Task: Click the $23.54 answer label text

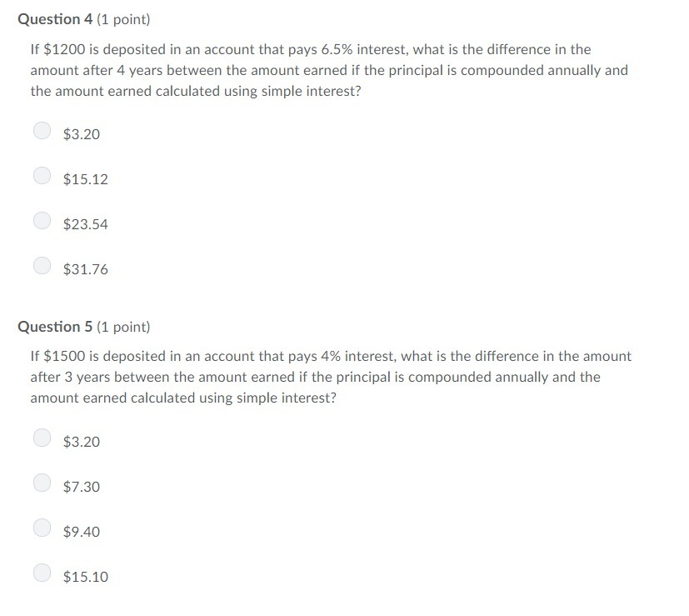Action: (x=85, y=224)
